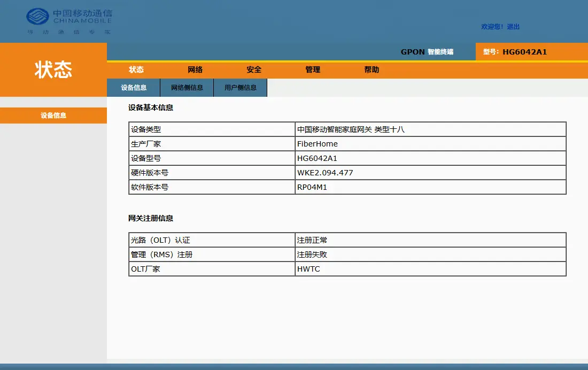Click the 中国移动智能家庭网关 类型十八 value

click(x=351, y=129)
